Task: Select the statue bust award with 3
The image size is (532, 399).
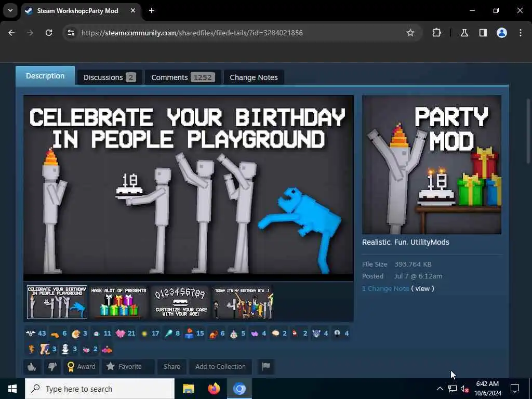Action: (x=69, y=349)
